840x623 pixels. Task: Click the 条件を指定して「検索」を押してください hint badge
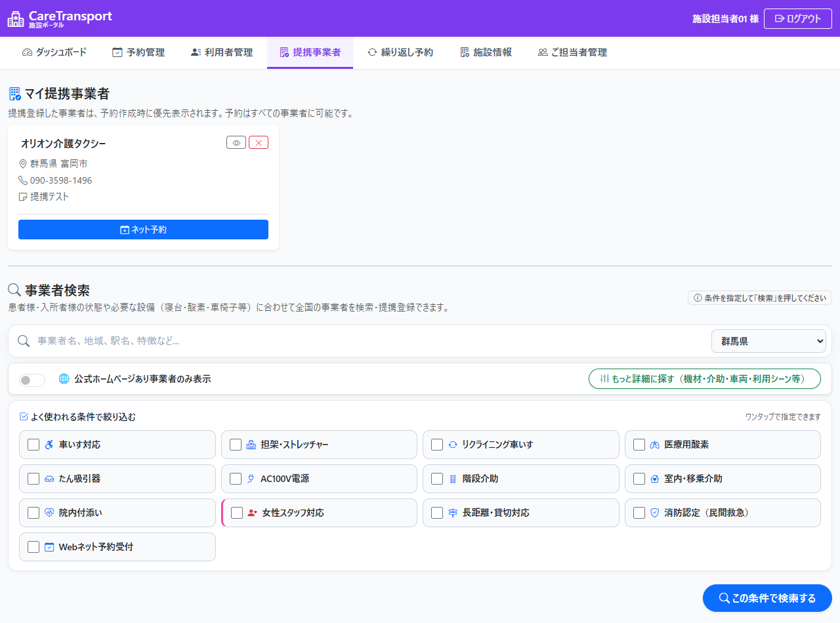coord(760,298)
